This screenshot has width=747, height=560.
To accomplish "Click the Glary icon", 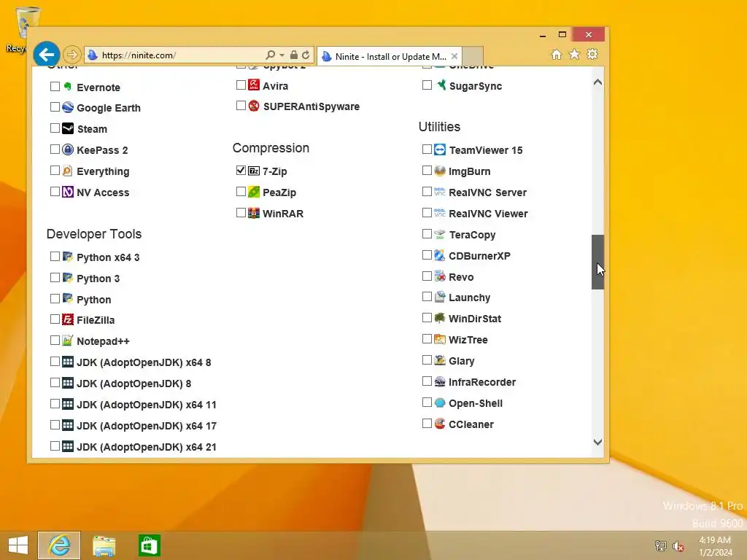I will pos(440,360).
